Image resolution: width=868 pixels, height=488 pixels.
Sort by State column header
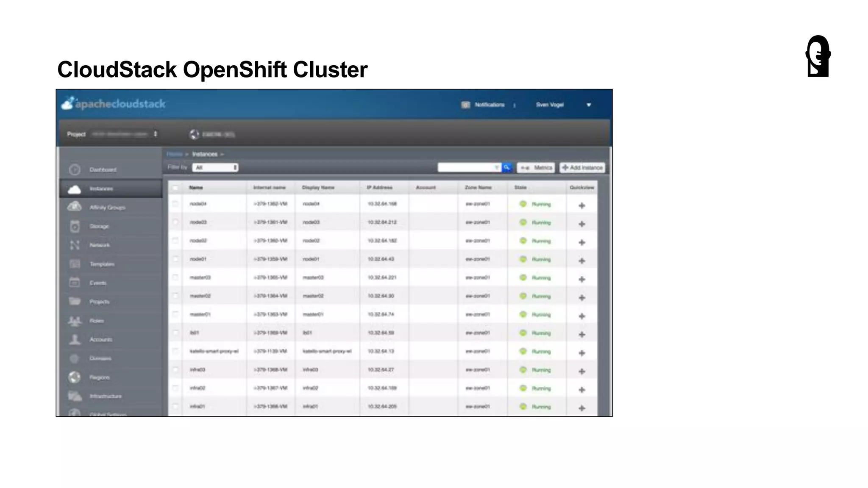(x=520, y=188)
